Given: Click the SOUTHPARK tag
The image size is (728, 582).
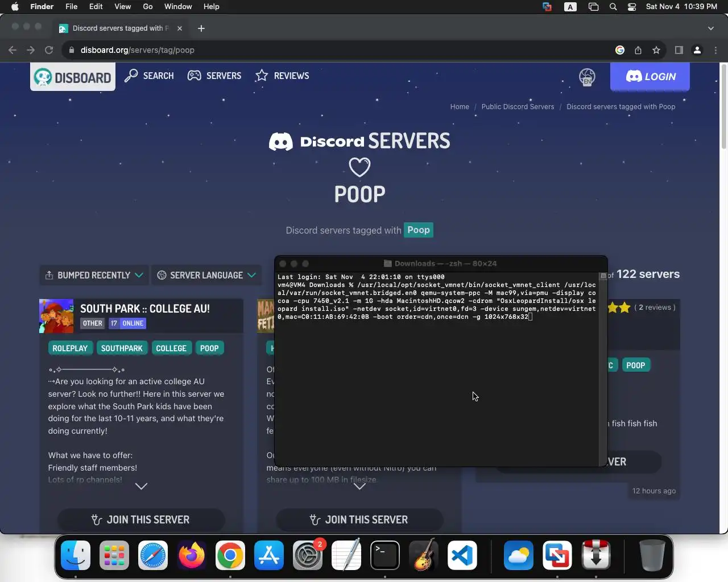Looking at the screenshot, I should click(122, 348).
